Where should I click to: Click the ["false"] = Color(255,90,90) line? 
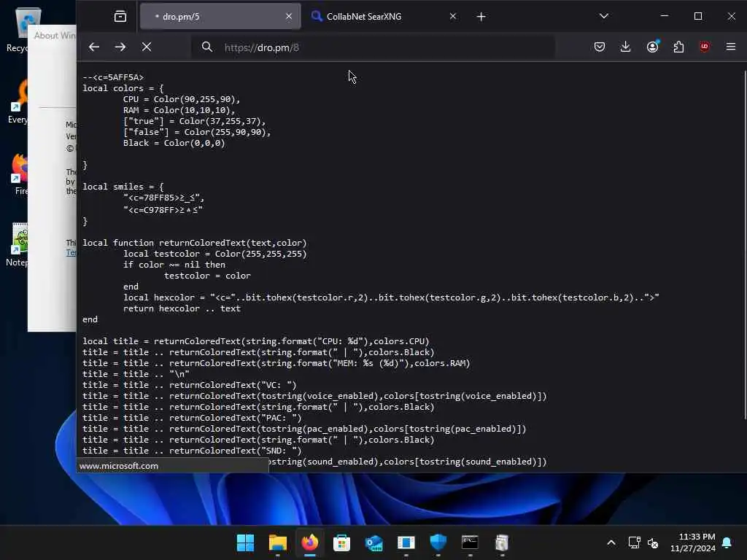click(x=197, y=132)
